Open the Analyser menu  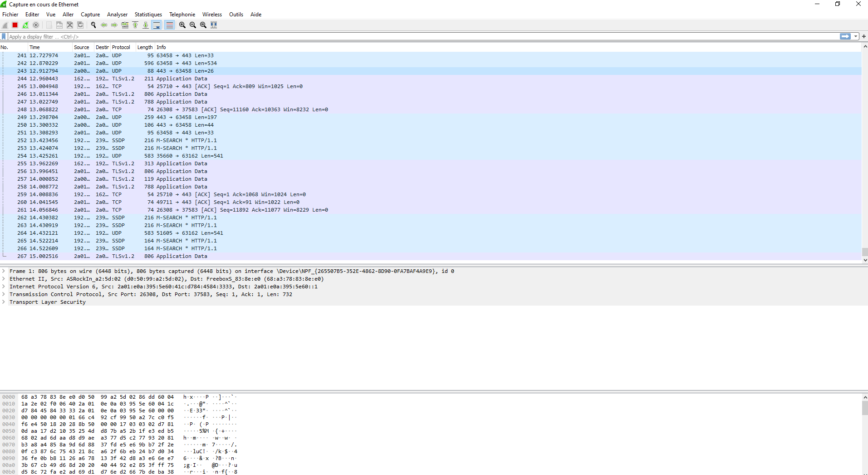(x=117, y=15)
